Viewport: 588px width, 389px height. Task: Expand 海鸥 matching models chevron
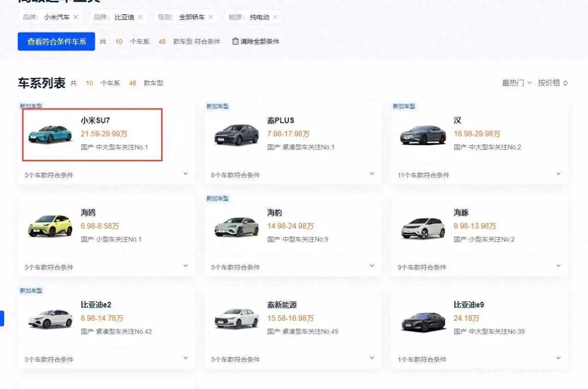click(x=186, y=266)
